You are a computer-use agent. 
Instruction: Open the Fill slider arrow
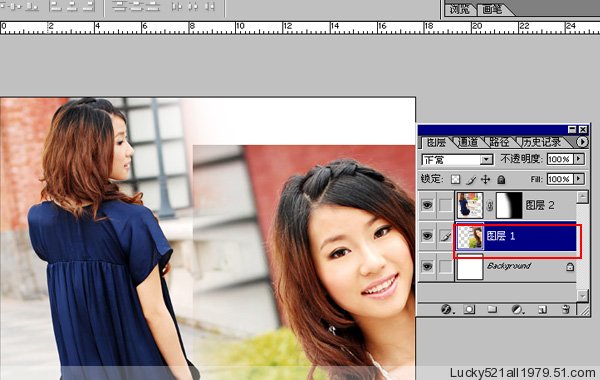pos(579,179)
